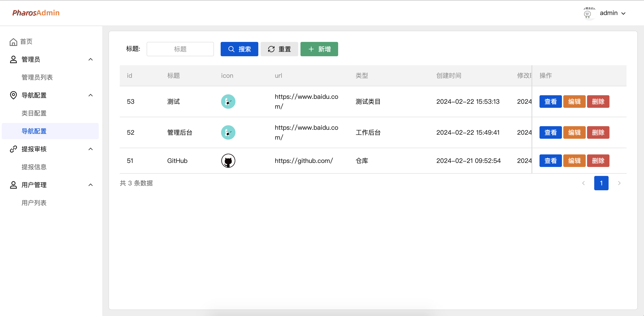Switch to the 类目配置 page
The image size is (644, 316).
(x=34, y=113)
